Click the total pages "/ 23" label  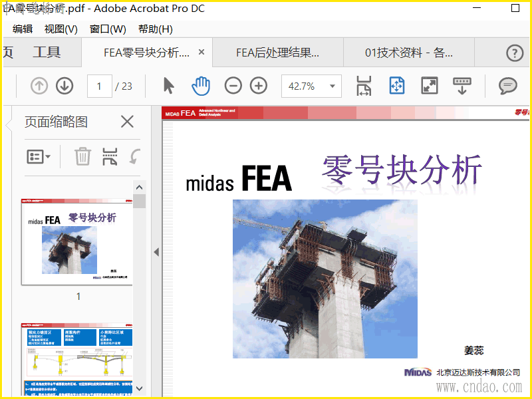point(124,86)
